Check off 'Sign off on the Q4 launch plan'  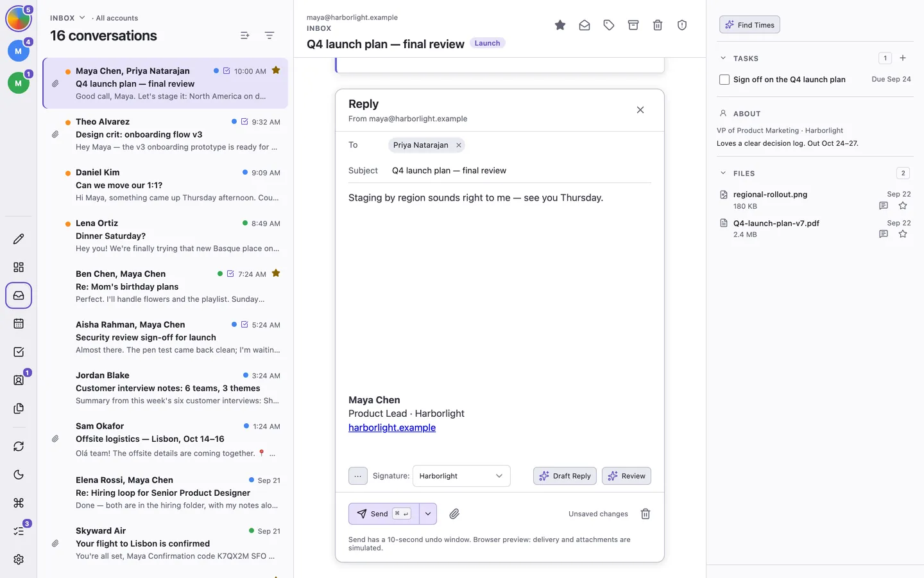pyautogui.click(x=724, y=80)
